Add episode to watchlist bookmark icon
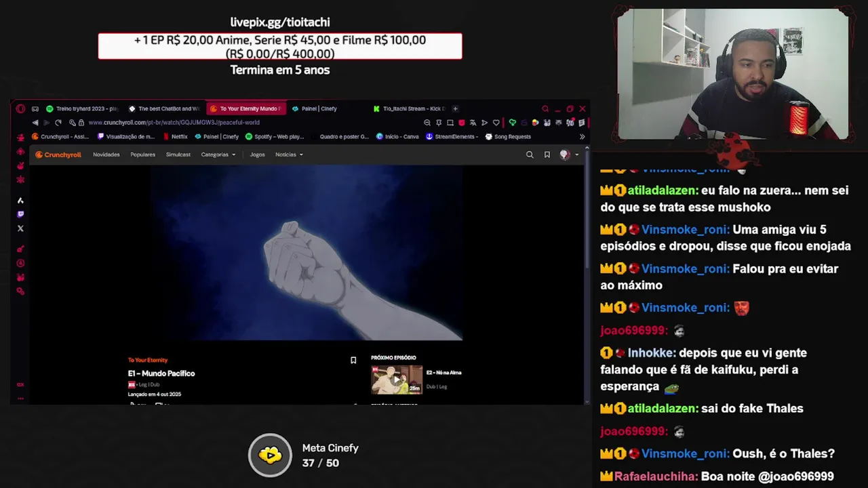The height and width of the screenshot is (488, 868). [x=353, y=360]
